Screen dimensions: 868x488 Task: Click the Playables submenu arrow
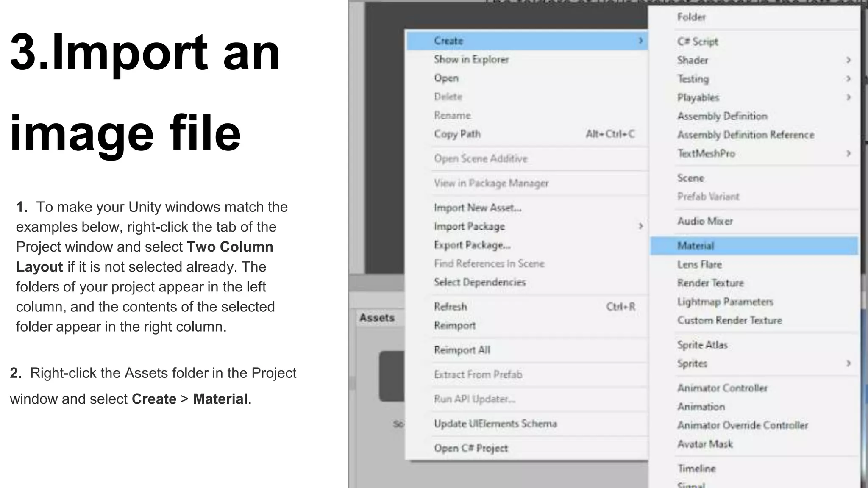click(849, 97)
